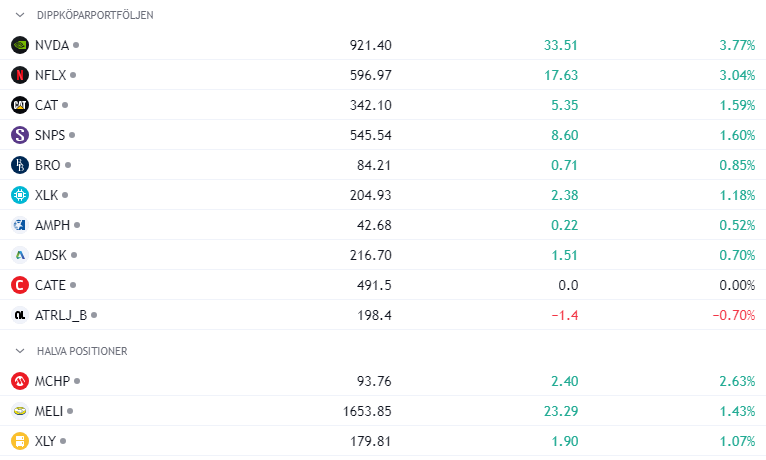
Task: Click the BRO company logo icon
Action: pyautogui.click(x=20, y=165)
